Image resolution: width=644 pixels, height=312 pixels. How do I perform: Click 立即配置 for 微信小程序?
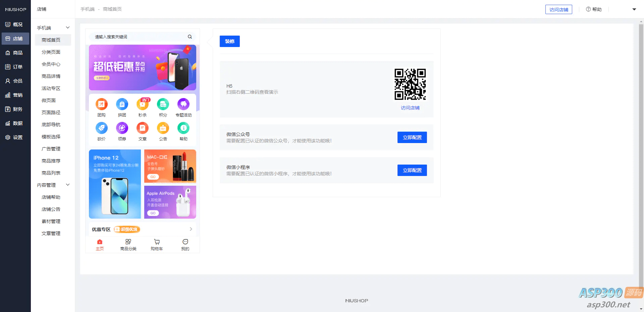pyautogui.click(x=412, y=170)
